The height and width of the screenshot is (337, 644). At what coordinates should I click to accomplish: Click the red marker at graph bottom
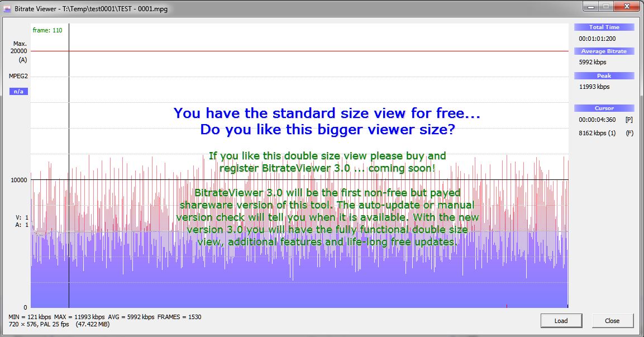click(507, 306)
